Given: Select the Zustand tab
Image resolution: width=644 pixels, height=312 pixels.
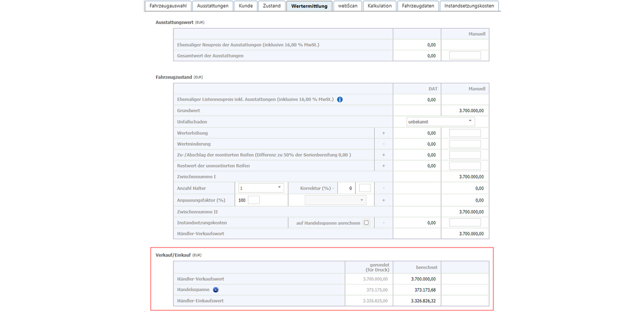Looking at the screenshot, I should coord(272,6).
